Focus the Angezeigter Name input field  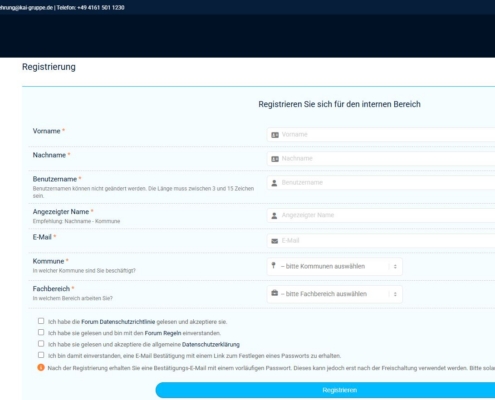[381, 215]
